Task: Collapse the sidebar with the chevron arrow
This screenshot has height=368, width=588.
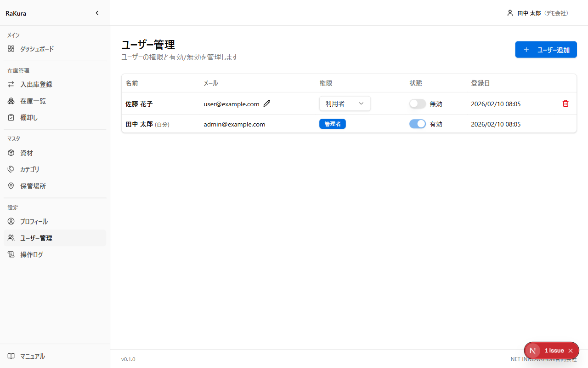Action: pos(97,13)
